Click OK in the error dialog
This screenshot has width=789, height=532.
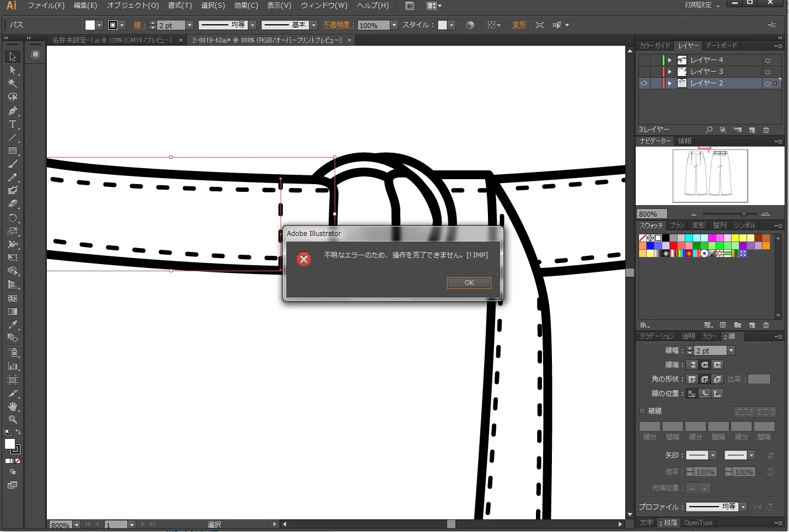(469, 283)
